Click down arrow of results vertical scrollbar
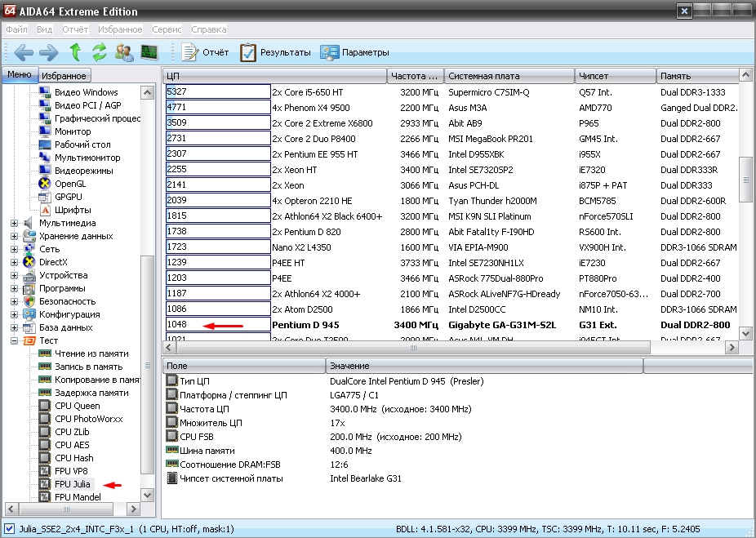This screenshot has height=538, width=756. [x=745, y=333]
